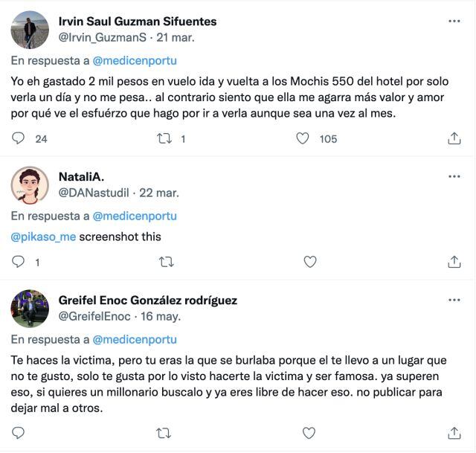The height and width of the screenshot is (453, 476).
Task: Reply to NataliA.'s tweet
Action: (x=19, y=262)
